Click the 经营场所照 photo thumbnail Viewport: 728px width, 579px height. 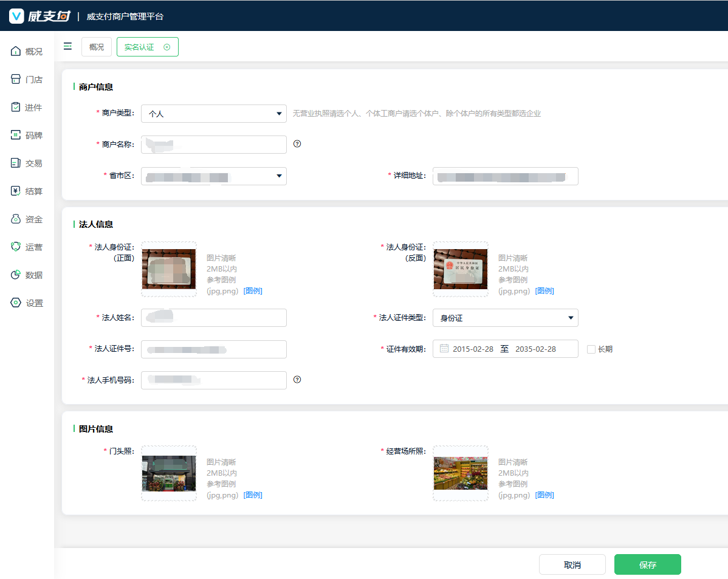461,473
